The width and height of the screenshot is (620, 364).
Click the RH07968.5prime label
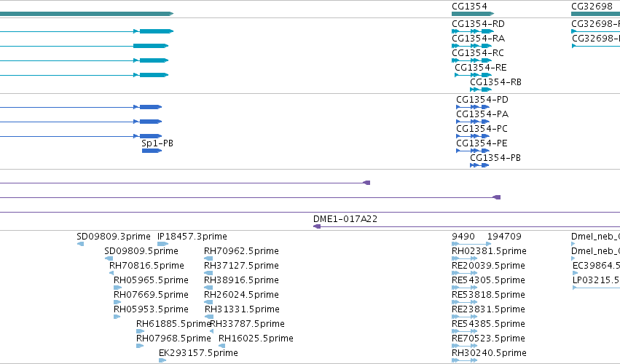173,339
